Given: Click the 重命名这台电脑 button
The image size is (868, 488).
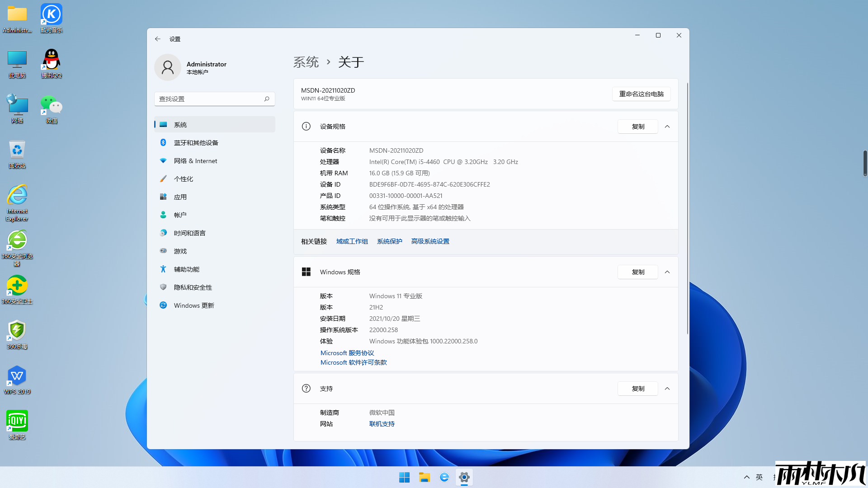Looking at the screenshot, I should [x=641, y=94].
